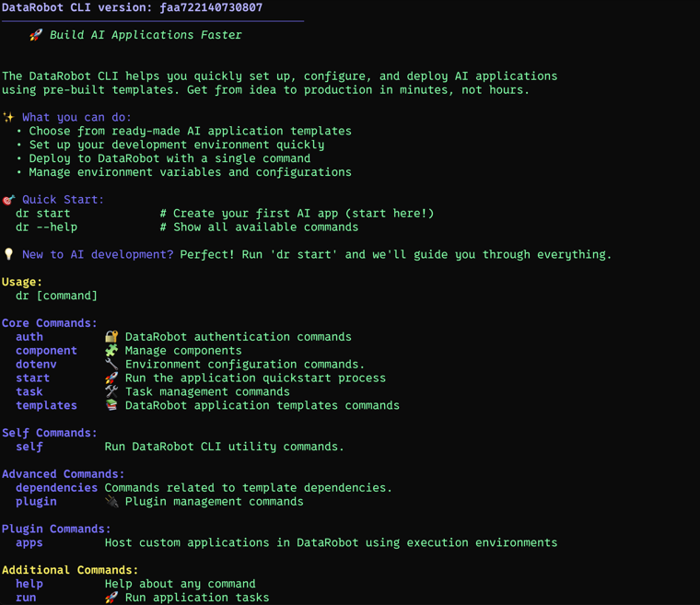The height and width of the screenshot is (605, 700).
Task: Click 'Run DataRobot CLI utility commands.' description
Action: coord(225,447)
